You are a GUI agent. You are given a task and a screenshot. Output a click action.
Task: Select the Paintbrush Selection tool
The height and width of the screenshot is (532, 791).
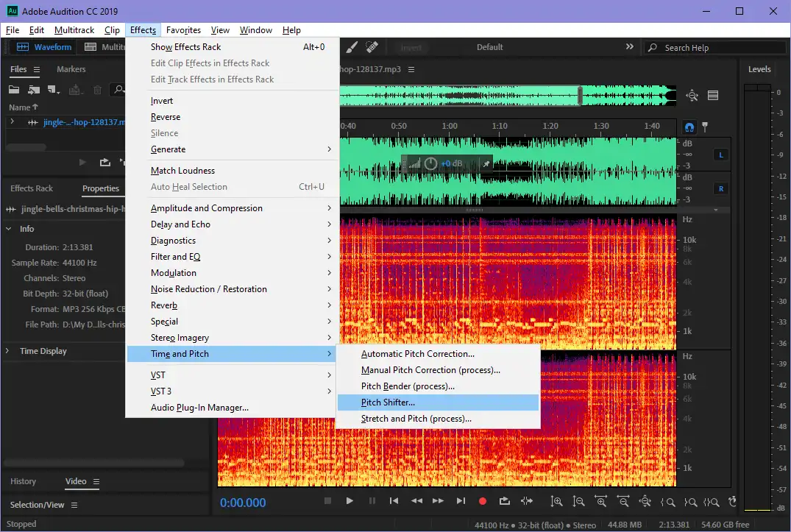click(x=352, y=47)
